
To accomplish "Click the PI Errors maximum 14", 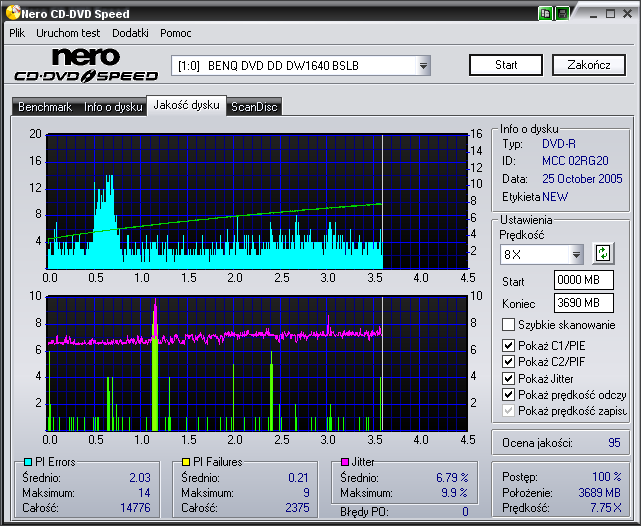I will (x=144, y=493).
